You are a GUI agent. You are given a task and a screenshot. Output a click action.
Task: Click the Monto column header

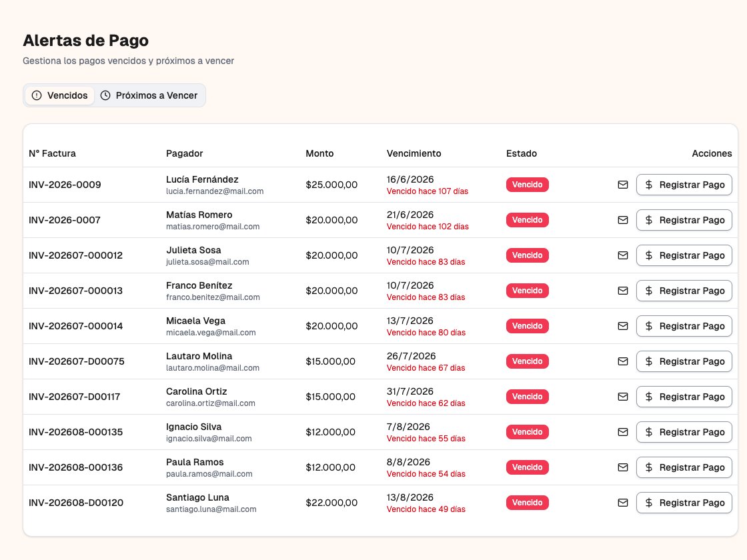click(319, 153)
